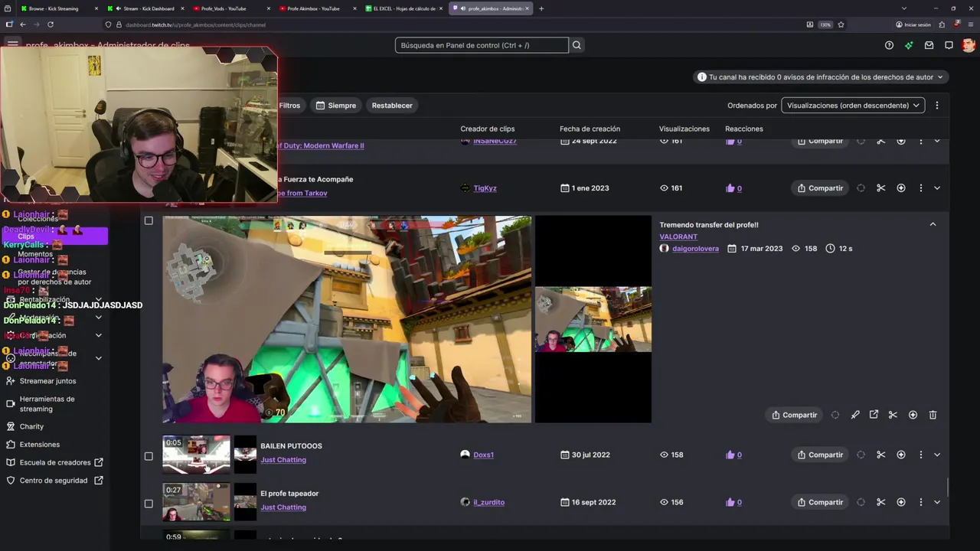The height and width of the screenshot is (551, 980).
Task: Click the Restablecer button
Action: coord(392,106)
